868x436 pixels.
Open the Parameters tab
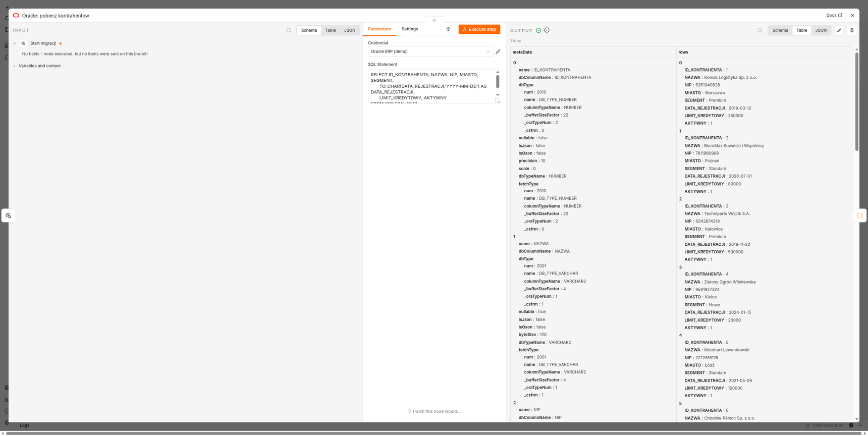click(379, 29)
